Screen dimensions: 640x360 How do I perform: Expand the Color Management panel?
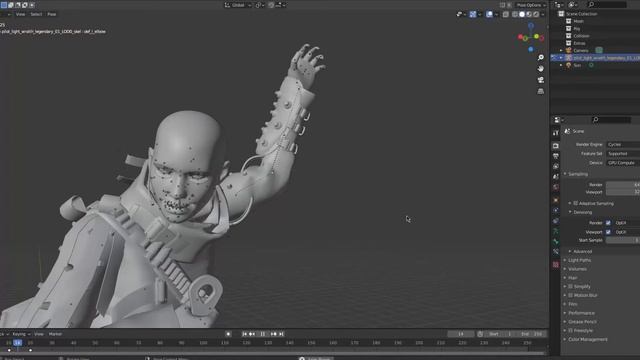coord(588,339)
